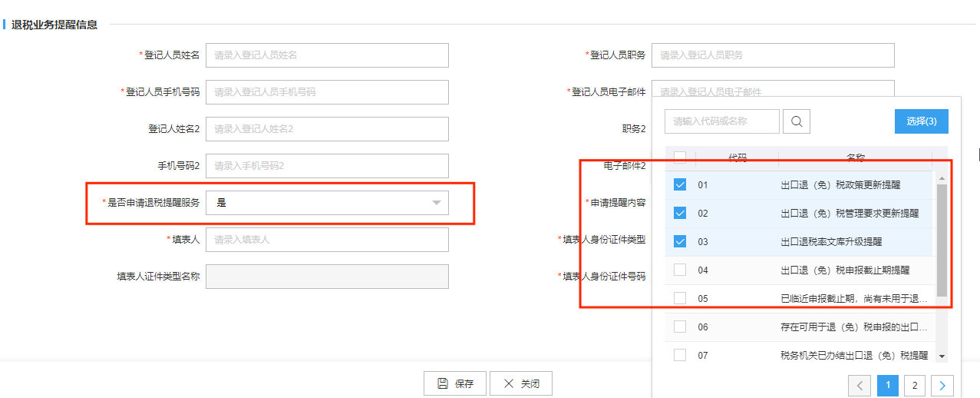Click the 关闭 close button
Screen dimensions: 980x398
coord(521,383)
